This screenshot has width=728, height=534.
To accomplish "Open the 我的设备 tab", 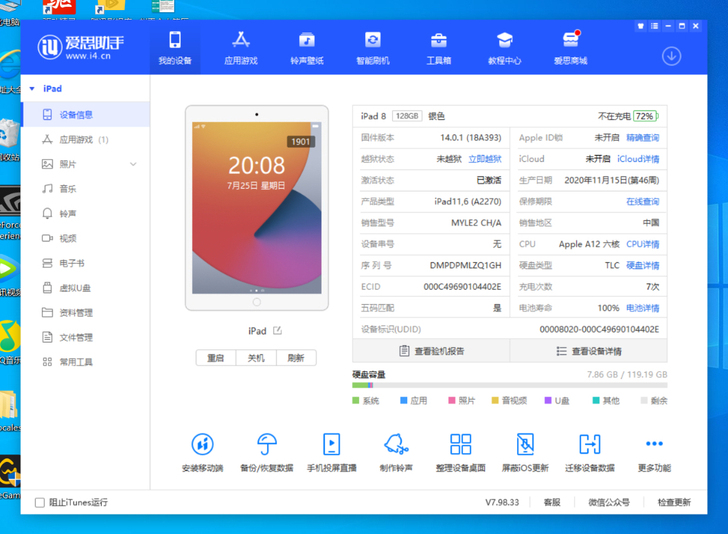I will 175,48.
